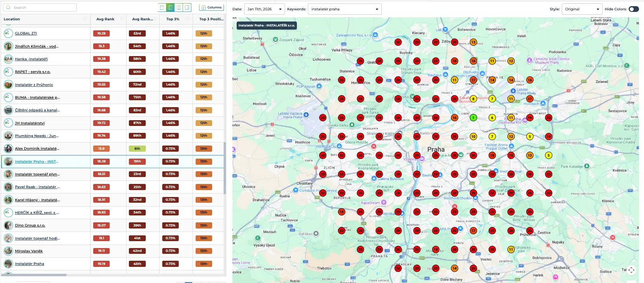This screenshot has width=644, height=283.
Task: Click the green 6th badge in Alex Dominik row
Action: (x=137, y=149)
